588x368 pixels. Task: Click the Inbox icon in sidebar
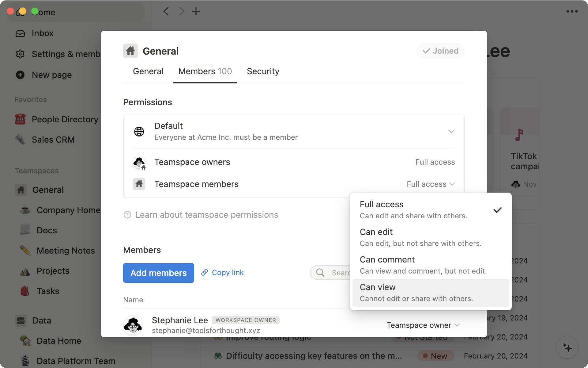coord(20,33)
